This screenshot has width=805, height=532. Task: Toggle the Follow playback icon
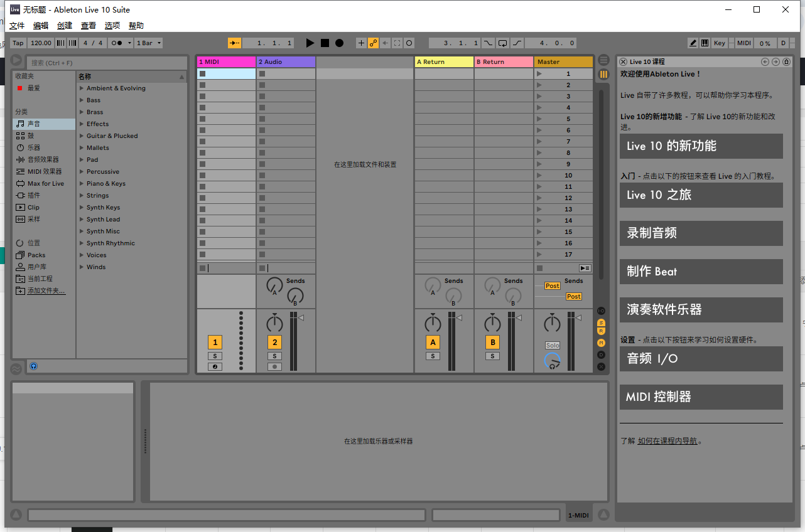click(235, 43)
